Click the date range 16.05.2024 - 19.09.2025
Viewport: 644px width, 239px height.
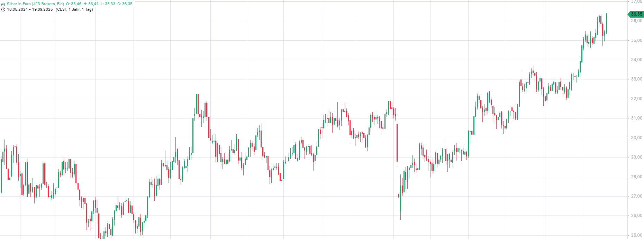pyautogui.click(x=30, y=9)
